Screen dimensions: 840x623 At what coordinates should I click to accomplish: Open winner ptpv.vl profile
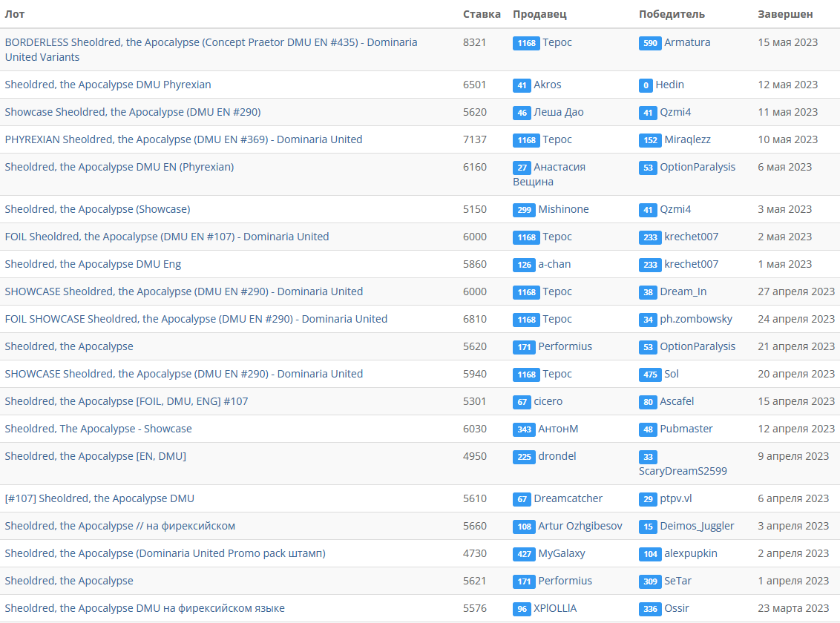pyautogui.click(x=675, y=498)
